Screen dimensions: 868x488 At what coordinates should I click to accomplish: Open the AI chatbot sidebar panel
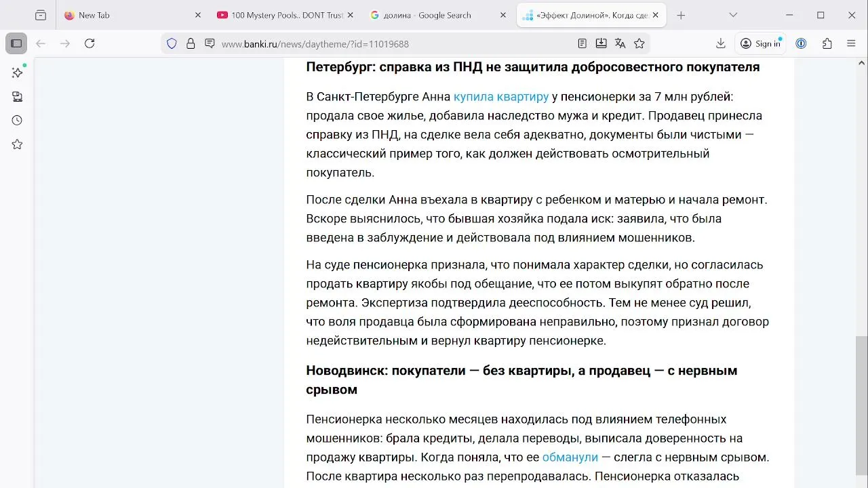point(17,73)
